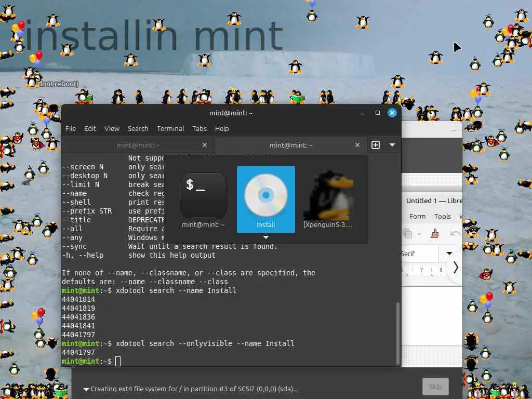Open Paste options dropdown arrow in LibreOffice
The width and height of the screenshot is (532, 399).
point(419,234)
